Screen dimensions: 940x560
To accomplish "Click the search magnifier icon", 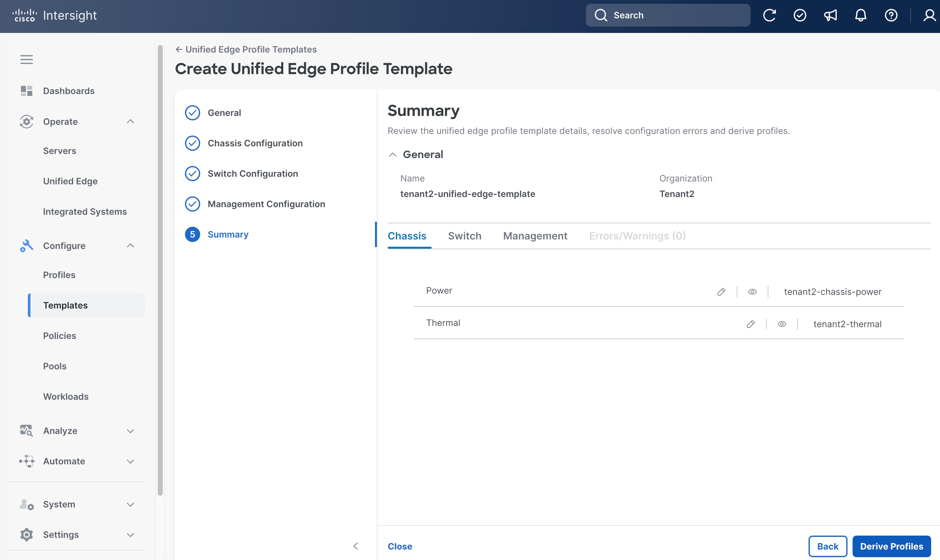I will coord(600,16).
